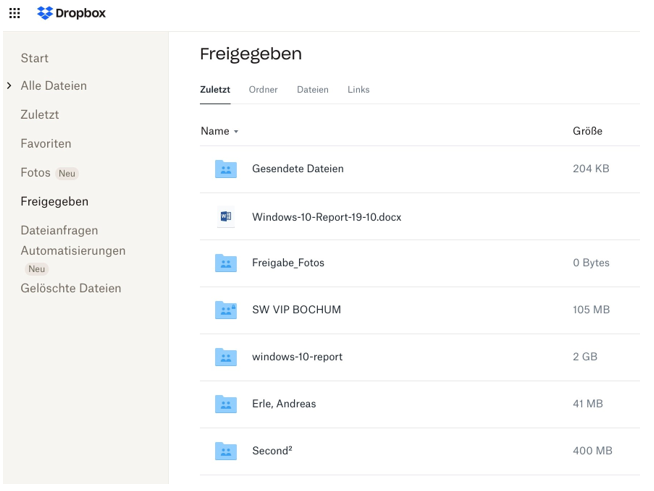Open the Links tab
Image resolution: width=654 pixels, height=491 pixels.
358,90
